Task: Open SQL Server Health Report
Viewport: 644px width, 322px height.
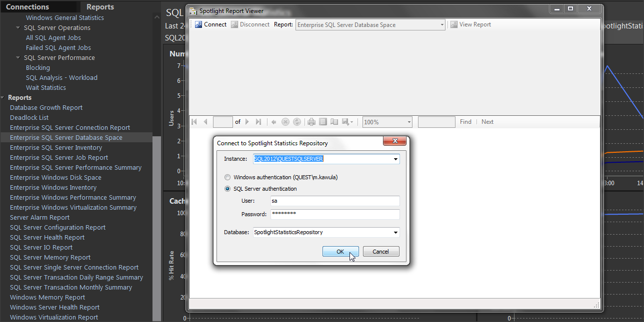Action: (47, 237)
